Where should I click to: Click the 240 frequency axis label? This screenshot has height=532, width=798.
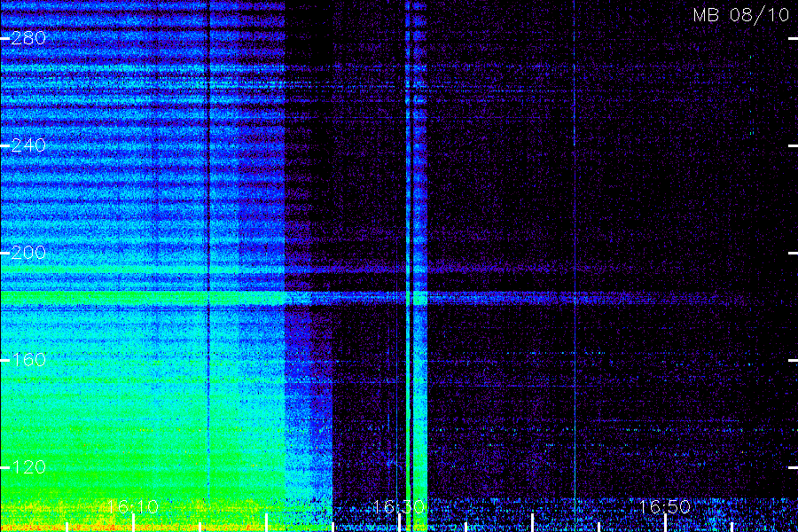(28, 145)
